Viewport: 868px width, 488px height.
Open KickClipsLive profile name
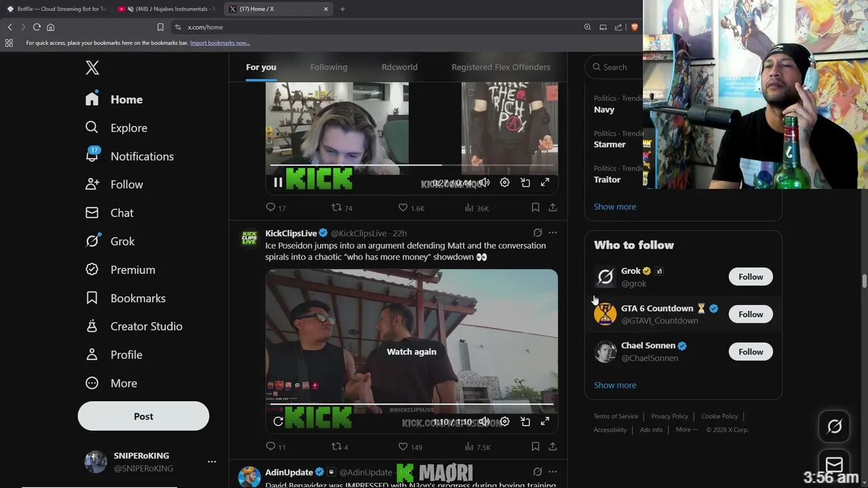point(291,233)
